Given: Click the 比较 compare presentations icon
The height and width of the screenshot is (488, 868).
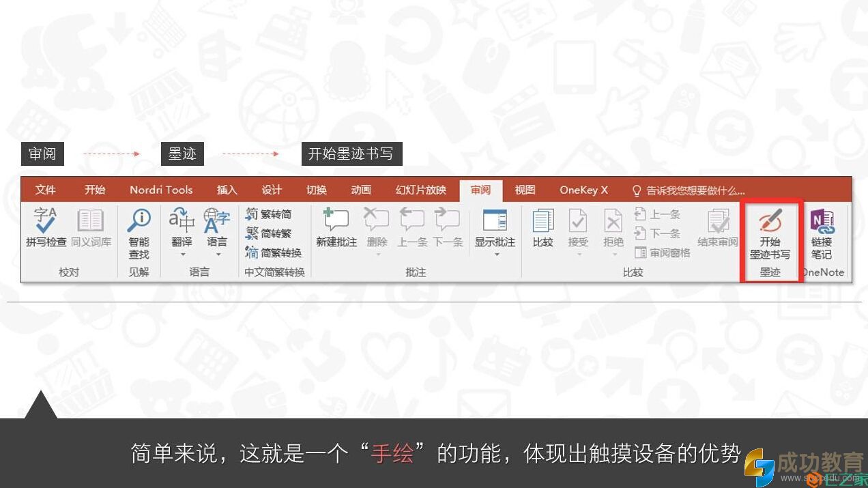Looking at the screenshot, I should pos(542,227).
